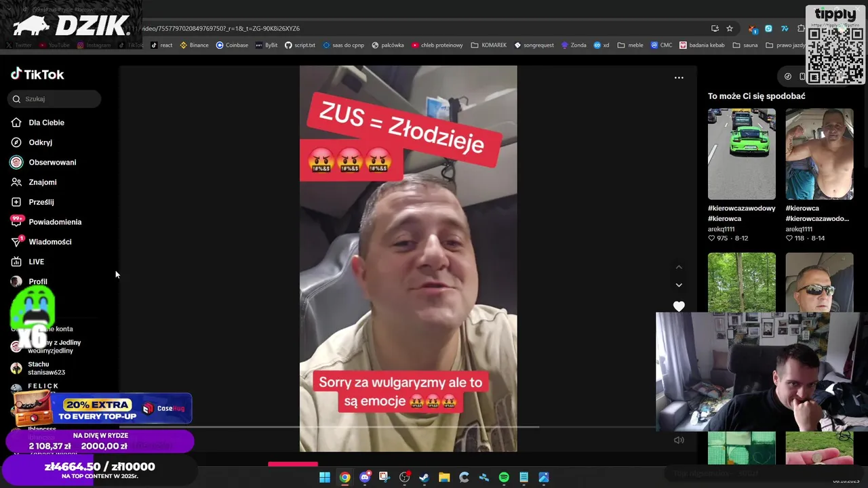This screenshot has width=868, height=488.
Task: Go to previous video with up arrow
Action: 679,267
